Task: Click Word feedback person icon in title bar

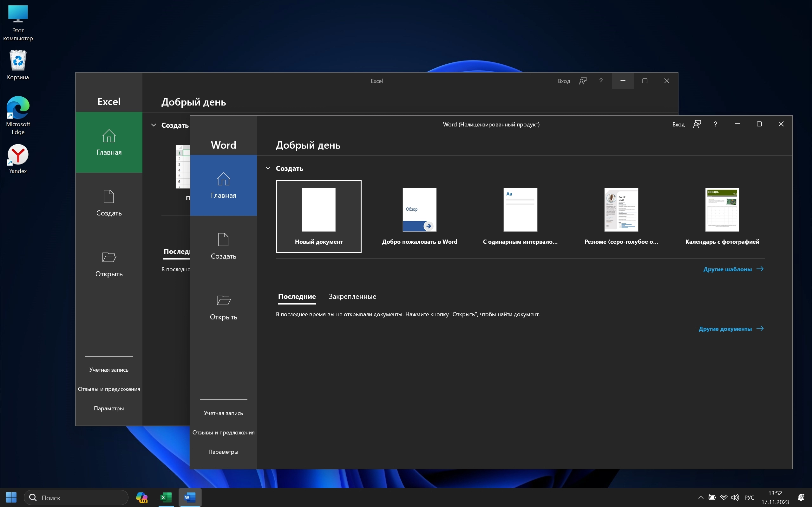Action: point(697,124)
